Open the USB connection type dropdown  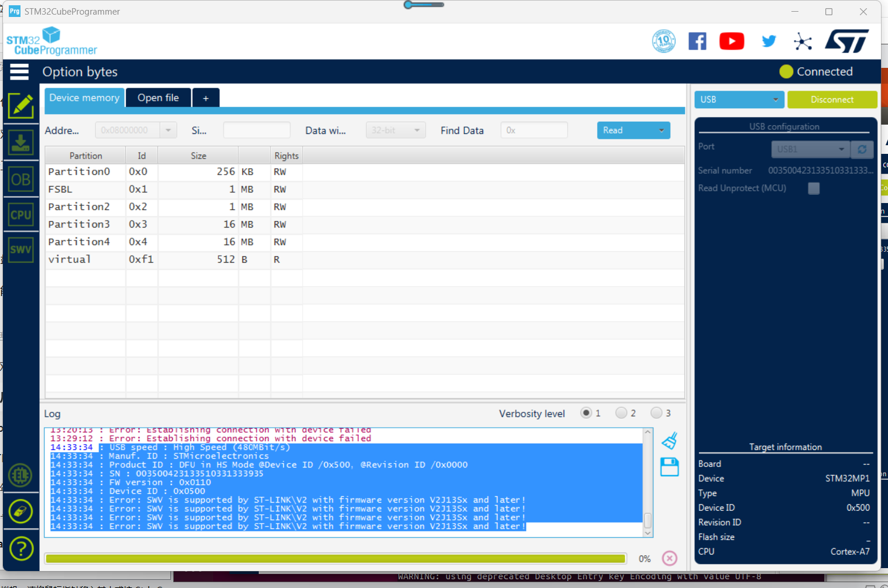[x=739, y=99]
